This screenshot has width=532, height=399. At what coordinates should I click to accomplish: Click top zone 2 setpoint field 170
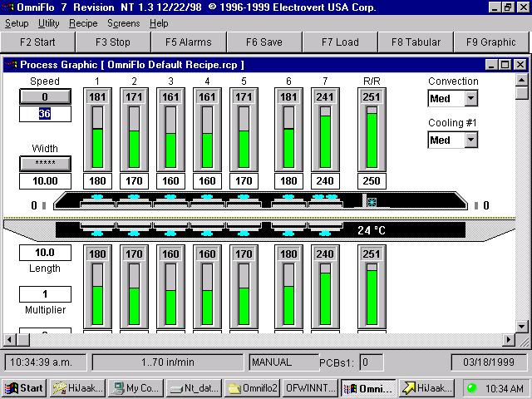click(x=134, y=181)
